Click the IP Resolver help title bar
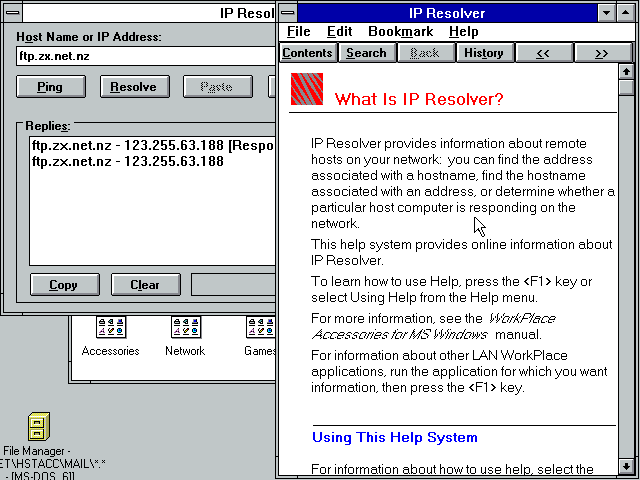The height and width of the screenshot is (480, 640). [447, 13]
